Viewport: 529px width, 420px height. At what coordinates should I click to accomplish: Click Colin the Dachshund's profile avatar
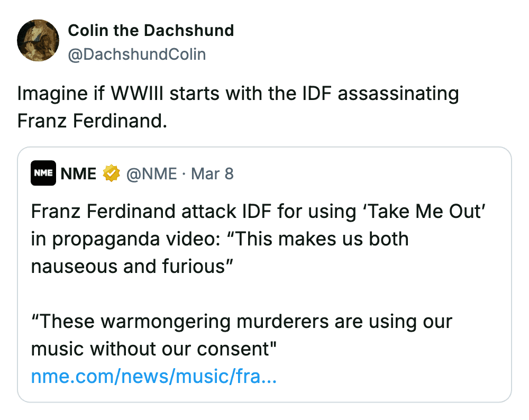[x=38, y=41]
